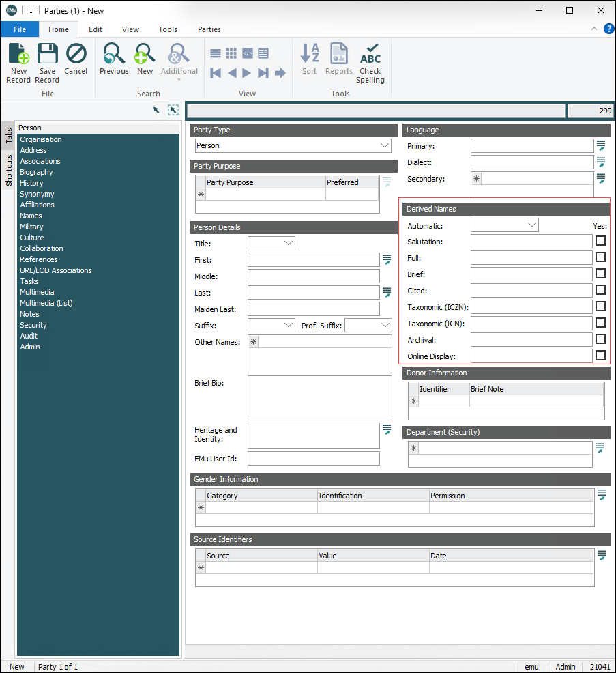Open the lookup list beside First name
This screenshot has height=673, width=616.
tap(387, 259)
